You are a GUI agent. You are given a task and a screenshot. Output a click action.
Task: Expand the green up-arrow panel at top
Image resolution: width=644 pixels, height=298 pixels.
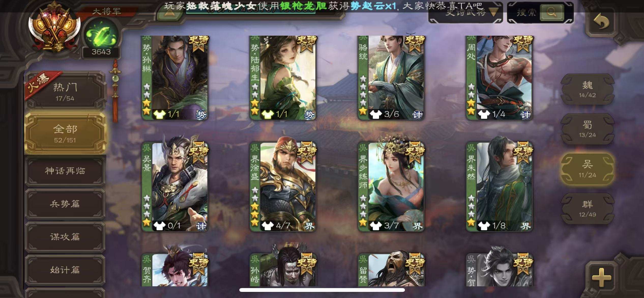pos(169,13)
